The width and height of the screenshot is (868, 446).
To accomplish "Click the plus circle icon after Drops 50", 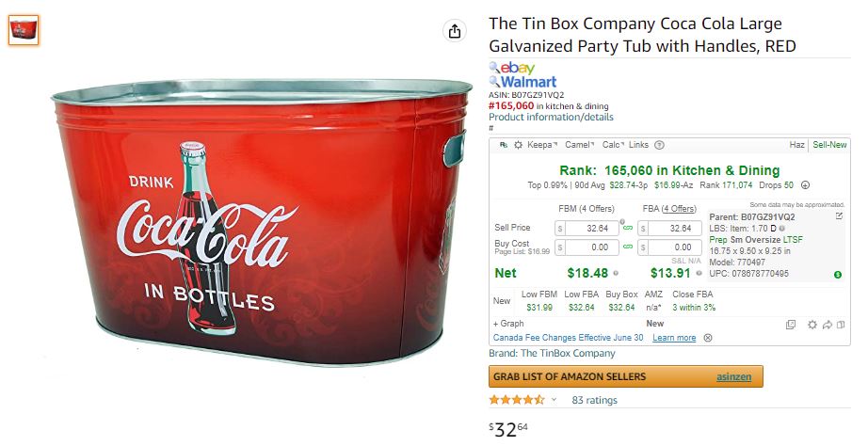I will 806,185.
